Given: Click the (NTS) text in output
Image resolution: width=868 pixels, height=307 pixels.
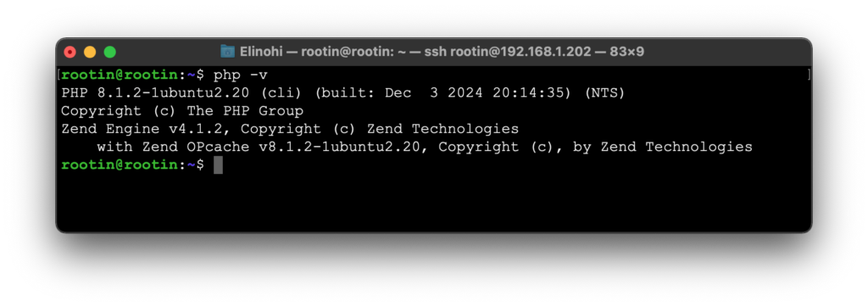Looking at the screenshot, I should pos(604,93).
